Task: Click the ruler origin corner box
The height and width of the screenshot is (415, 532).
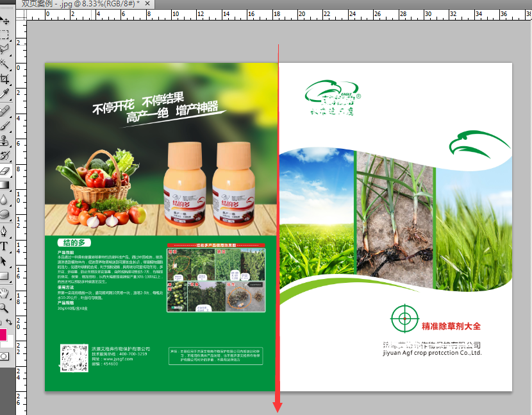Action: coord(21,15)
